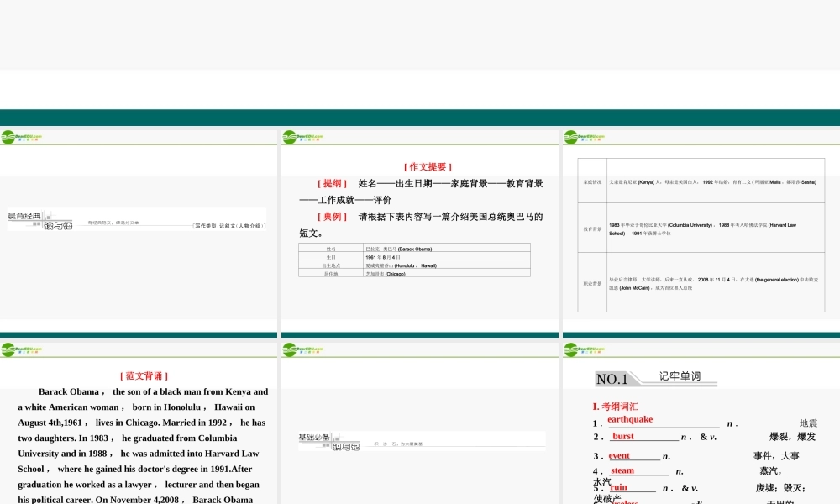Click the 居住地 table cell
Screen dimensions: 840x504
tap(331, 273)
